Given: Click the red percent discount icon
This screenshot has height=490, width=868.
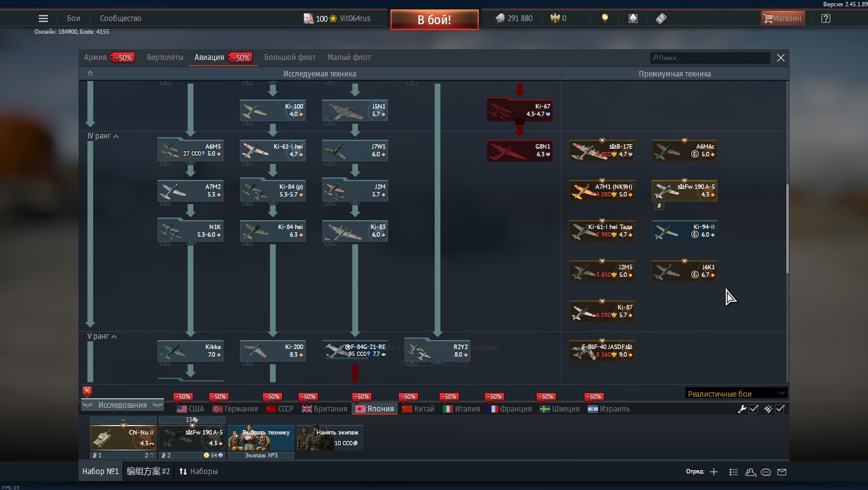Looking at the screenshot, I should [x=87, y=391].
